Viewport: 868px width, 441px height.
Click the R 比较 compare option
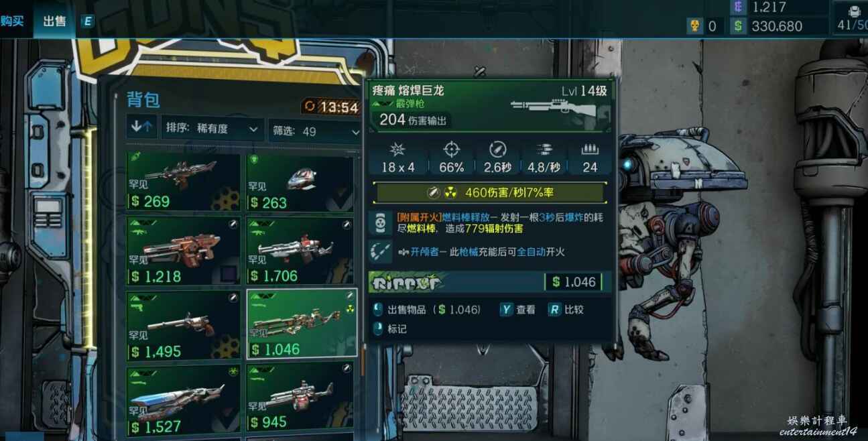[566, 310]
